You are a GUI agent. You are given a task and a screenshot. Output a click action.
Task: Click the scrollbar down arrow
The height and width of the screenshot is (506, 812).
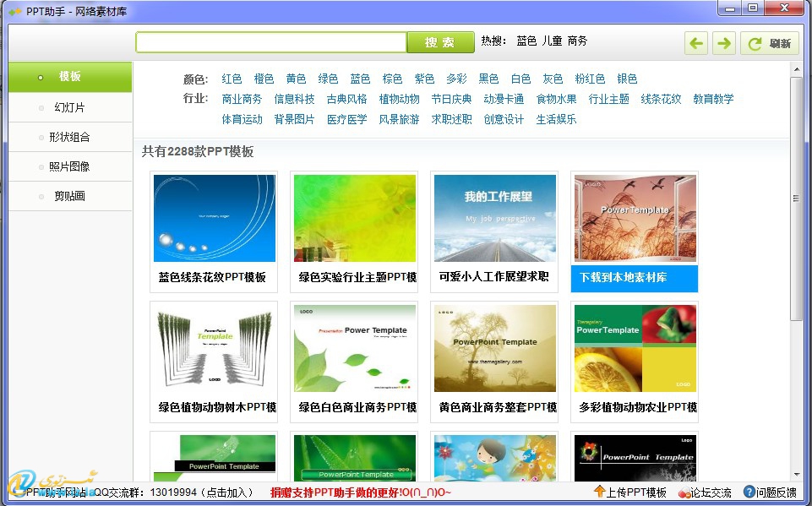pyautogui.click(x=797, y=475)
